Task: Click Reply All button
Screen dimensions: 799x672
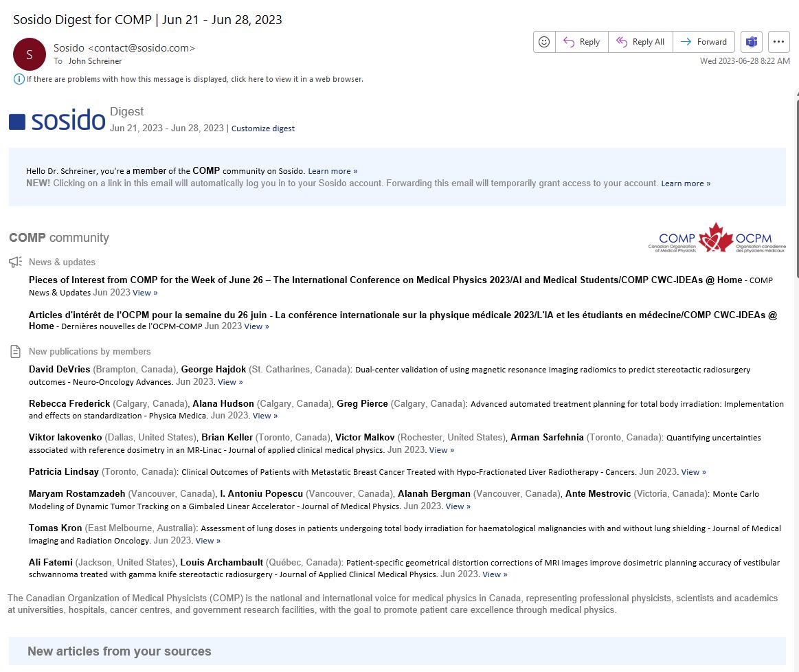Action: (640, 42)
